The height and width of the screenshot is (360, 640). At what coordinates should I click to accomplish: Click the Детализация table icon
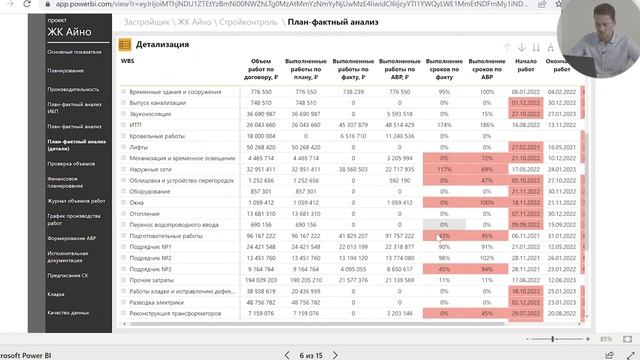(125, 44)
